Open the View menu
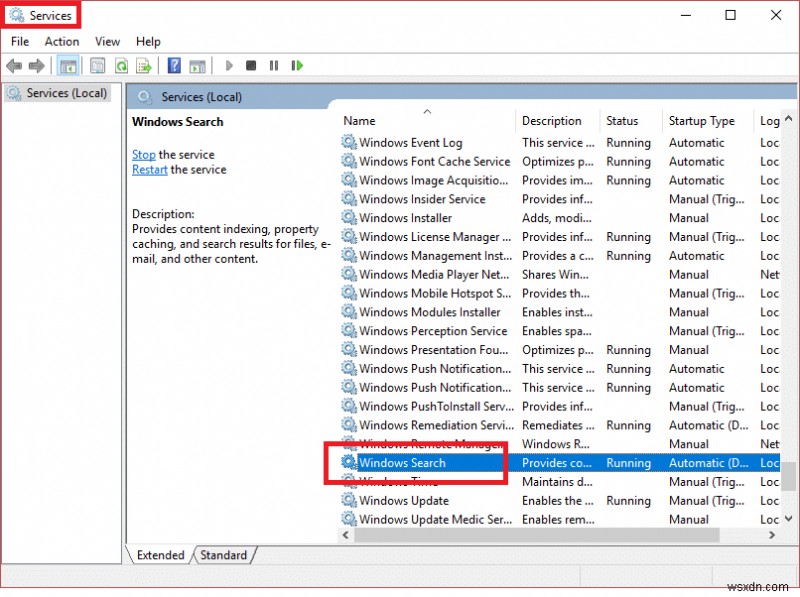This screenshot has width=800, height=597. (107, 41)
